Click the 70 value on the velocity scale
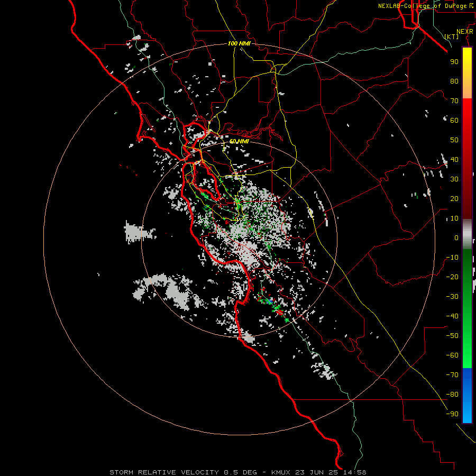This screenshot has height=476, width=476. tap(454, 101)
